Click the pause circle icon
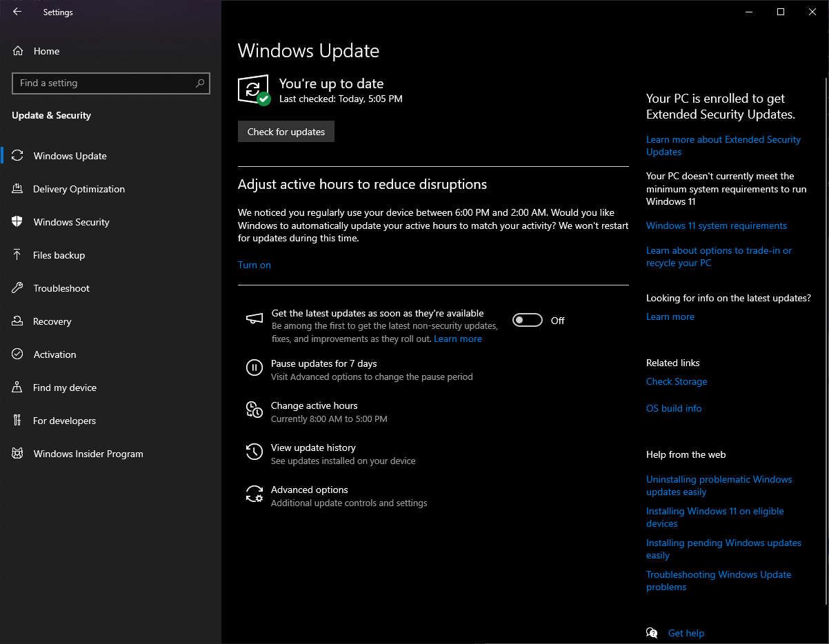This screenshot has width=829, height=644. tap(254, 368)
